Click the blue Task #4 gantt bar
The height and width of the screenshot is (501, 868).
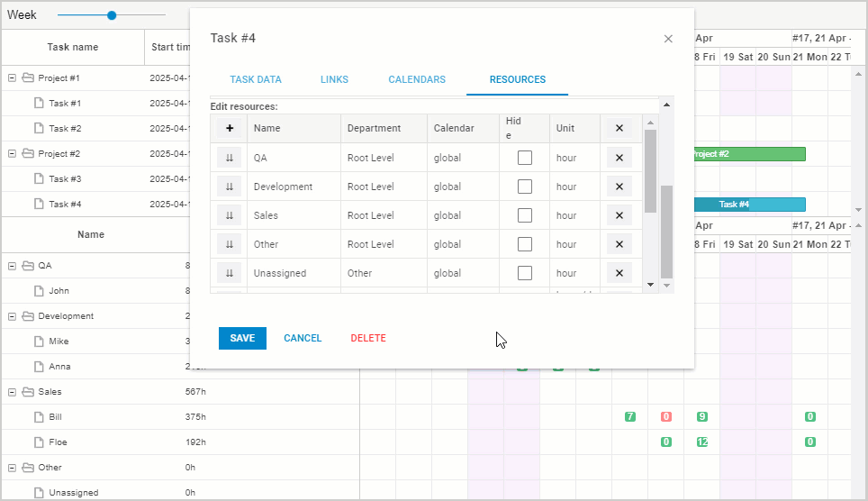point(749,205)
